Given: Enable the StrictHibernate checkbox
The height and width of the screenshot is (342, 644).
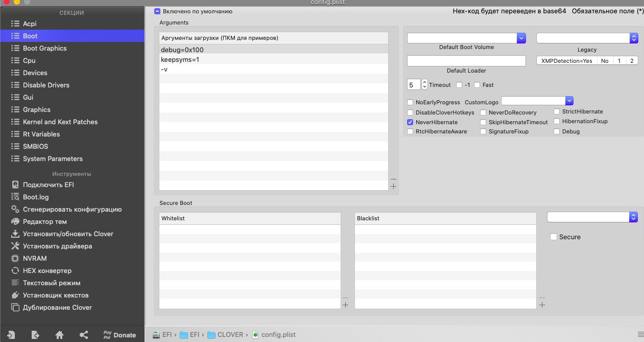Looking at the screenshot, I should click(x=557, y=111).
